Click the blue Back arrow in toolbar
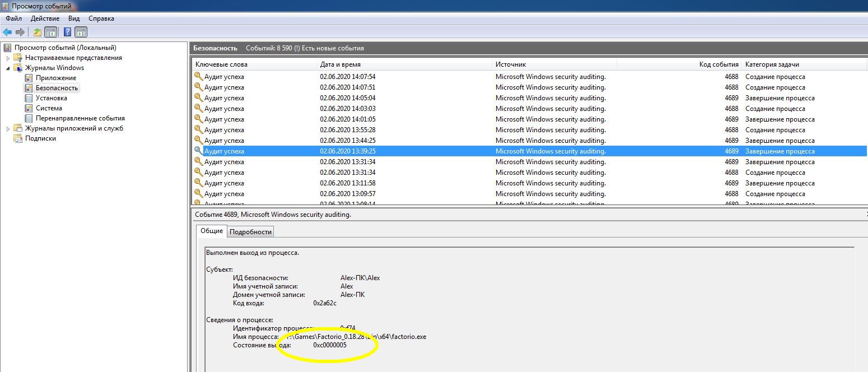The image size is (868, 372). coord(7,32)
